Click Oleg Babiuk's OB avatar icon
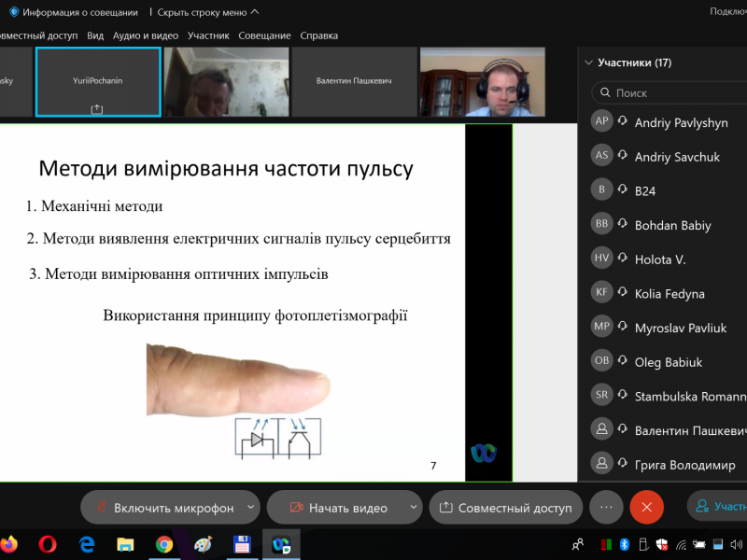The height and width of the screenshot is (560, 747). (x=602, y=360)
